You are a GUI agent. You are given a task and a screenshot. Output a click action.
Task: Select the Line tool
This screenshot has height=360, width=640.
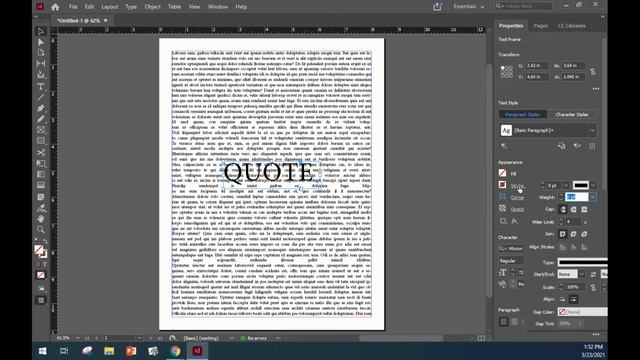[x=40, y=97]
